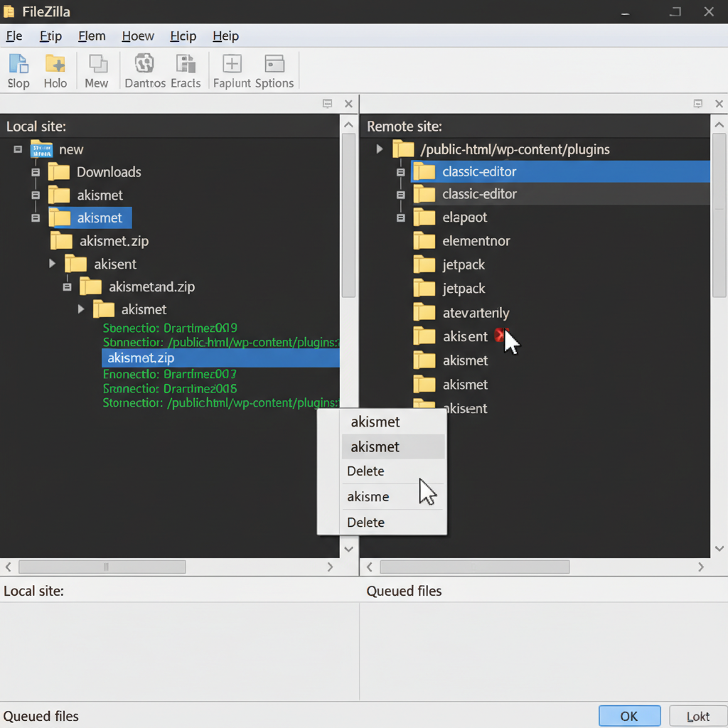Click the elementnor folder icon
728x728 pixels.
(x=424, y=240)
